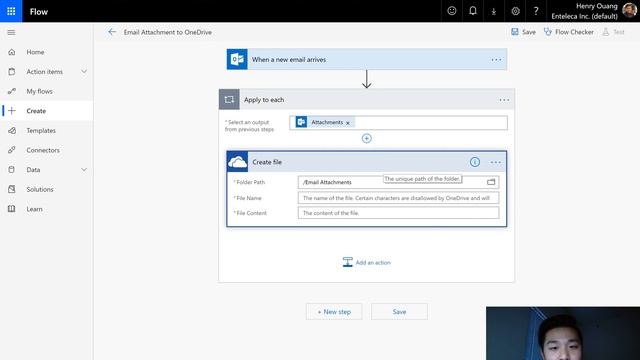This screenshot has height=360, width=640.
Task: Open help question mark icon
Action: click(536, 11)
